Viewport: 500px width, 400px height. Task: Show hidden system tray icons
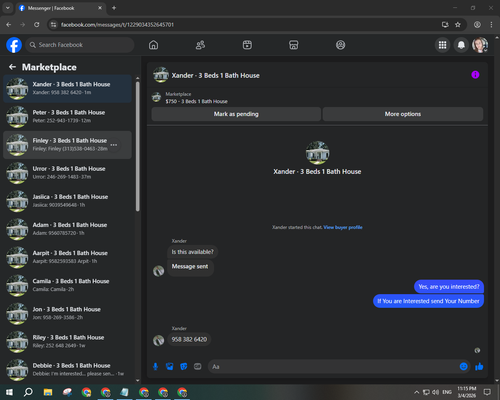(416, 392)
